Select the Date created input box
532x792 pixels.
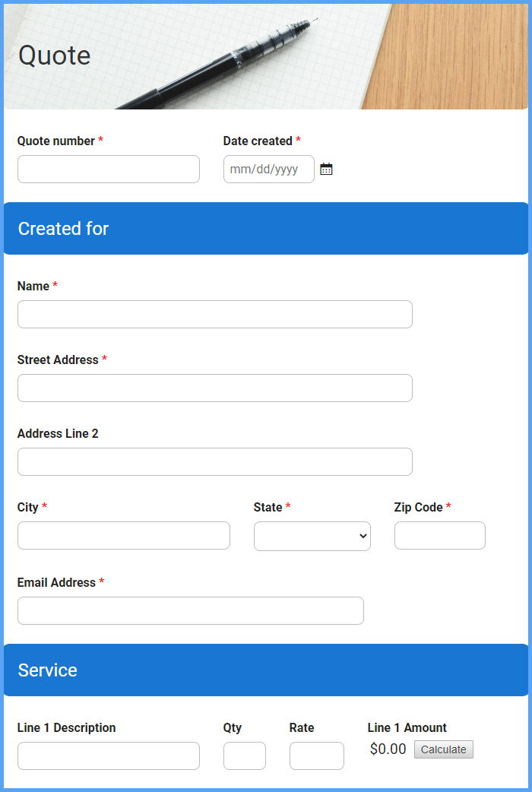(x=268, y=169)
